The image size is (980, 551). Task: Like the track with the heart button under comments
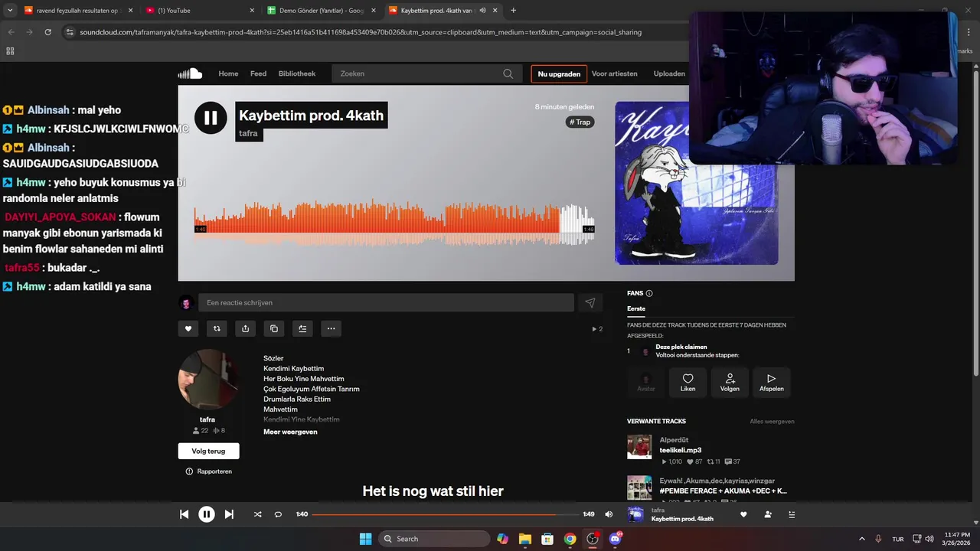[188, 328]
